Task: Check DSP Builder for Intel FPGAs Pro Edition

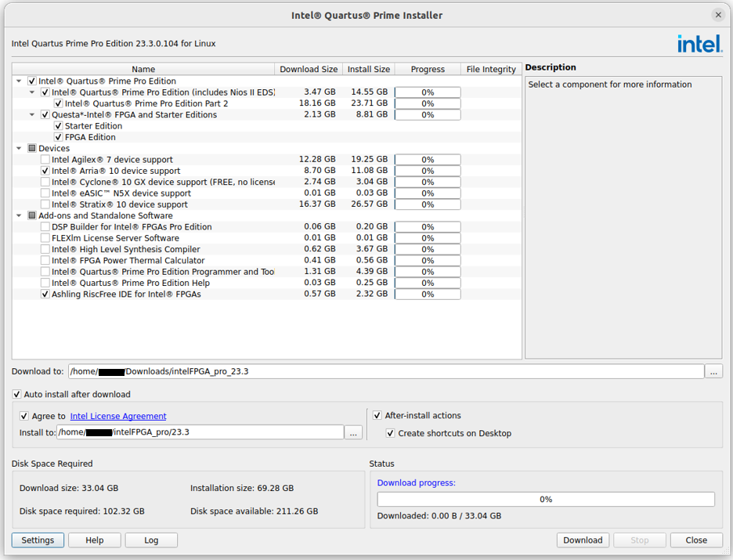Action: pyautogui.click(x=45, y=226)
